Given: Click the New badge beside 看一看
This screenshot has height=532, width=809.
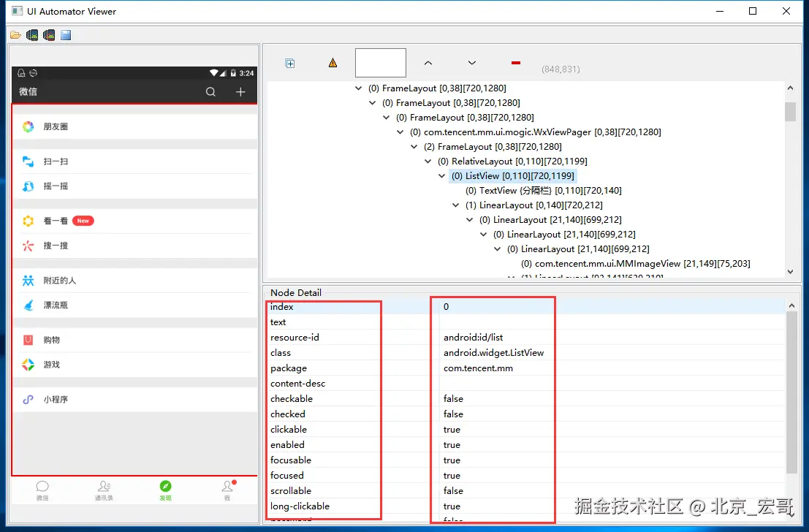Looking at the screenshot, I should point(83,221).
